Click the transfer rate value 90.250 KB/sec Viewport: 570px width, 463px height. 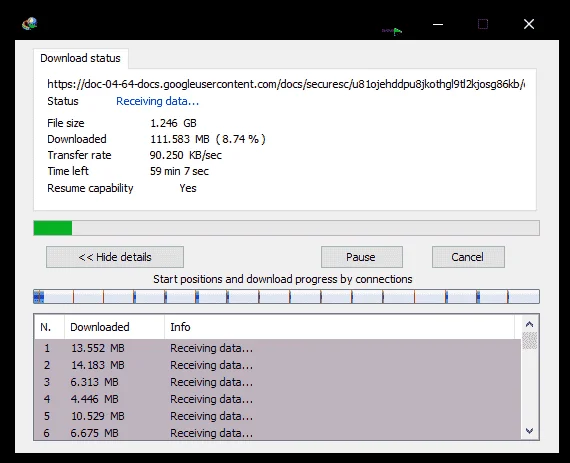tap(186, 155)
